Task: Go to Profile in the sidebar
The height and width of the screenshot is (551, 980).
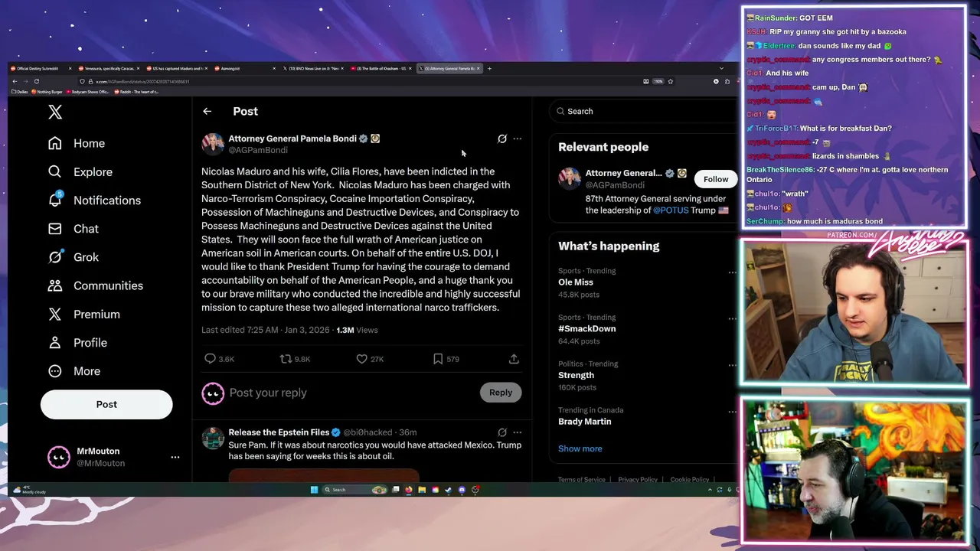Action: coord(77,343)
